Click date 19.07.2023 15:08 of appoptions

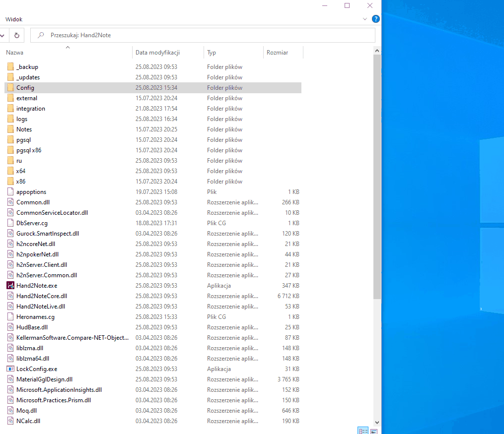point(156,191)
